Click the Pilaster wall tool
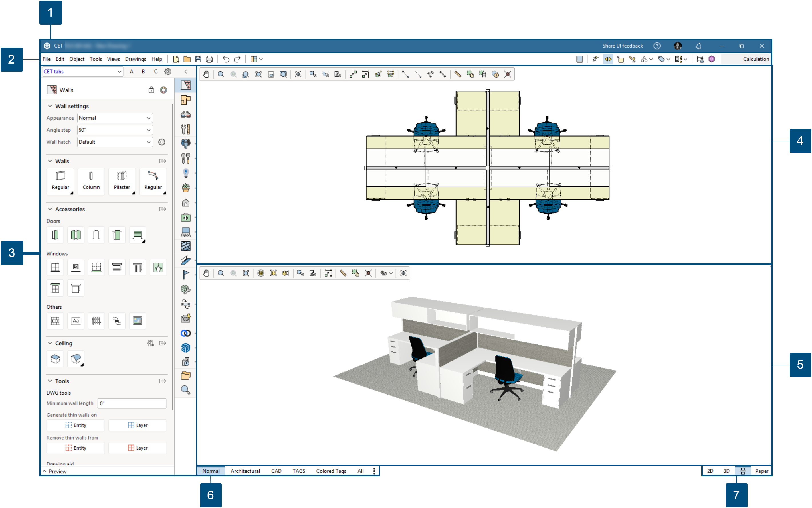812x508 pixels. [x=122, y=182]
